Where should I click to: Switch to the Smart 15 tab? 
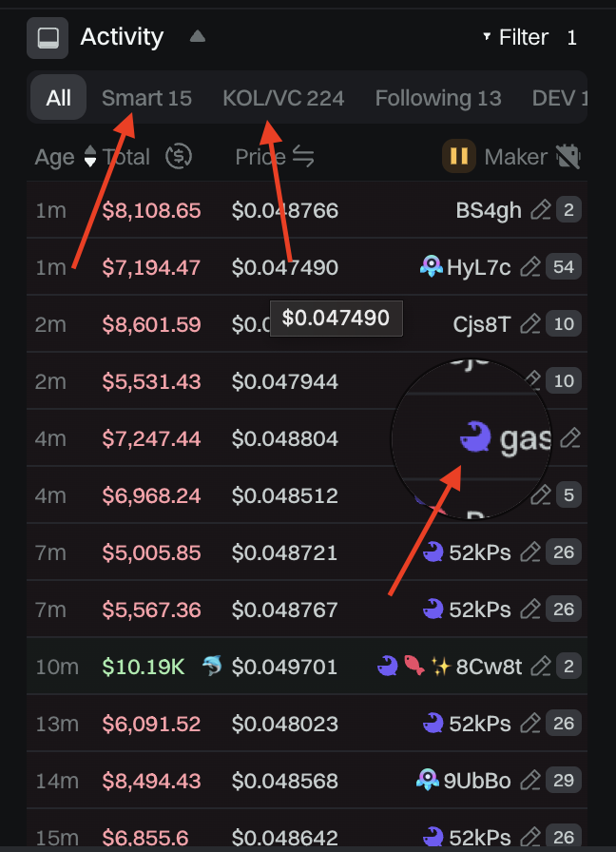pos(146,98)
